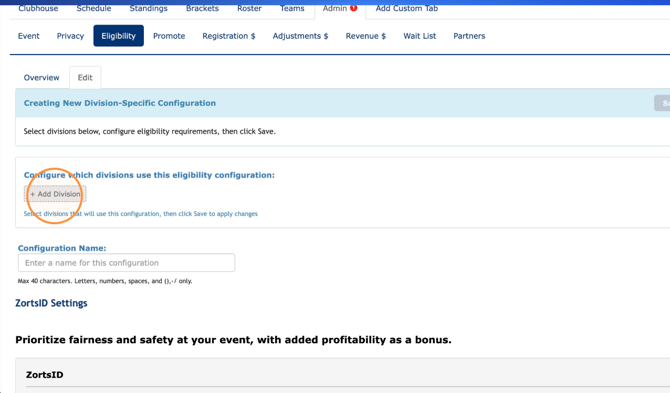The height and width of the screenshot is (393, 670).
Task: Open Registration $ settings
Action: [229, 36]
